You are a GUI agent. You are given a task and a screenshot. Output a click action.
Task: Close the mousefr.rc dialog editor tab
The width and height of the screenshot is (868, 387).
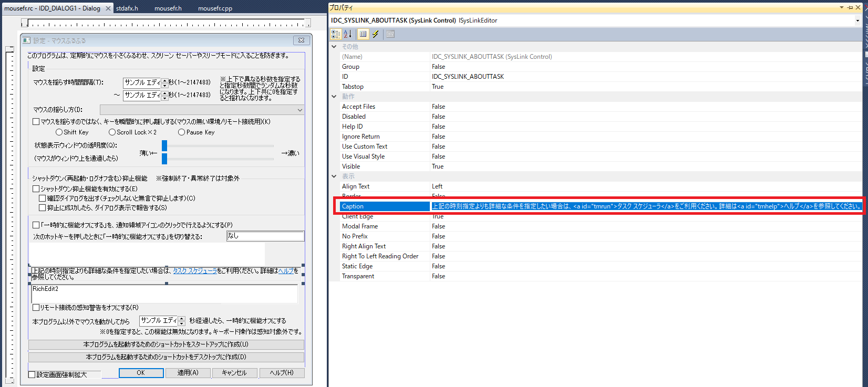108,8
